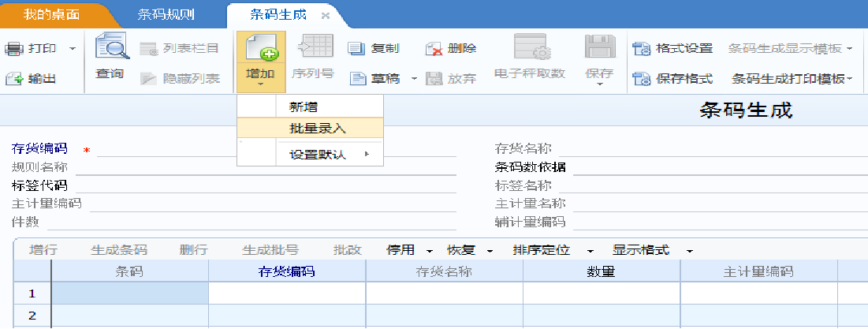Open the 打印 dropdown arrow
This screenshot has height=329, width=868.
point(73,49)
